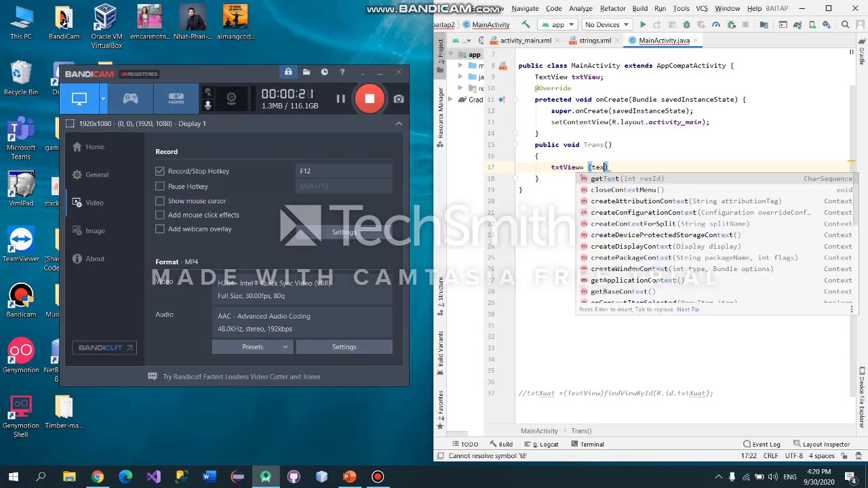
Task: Click the Debug app bug icon
Action: coord(686,24)
